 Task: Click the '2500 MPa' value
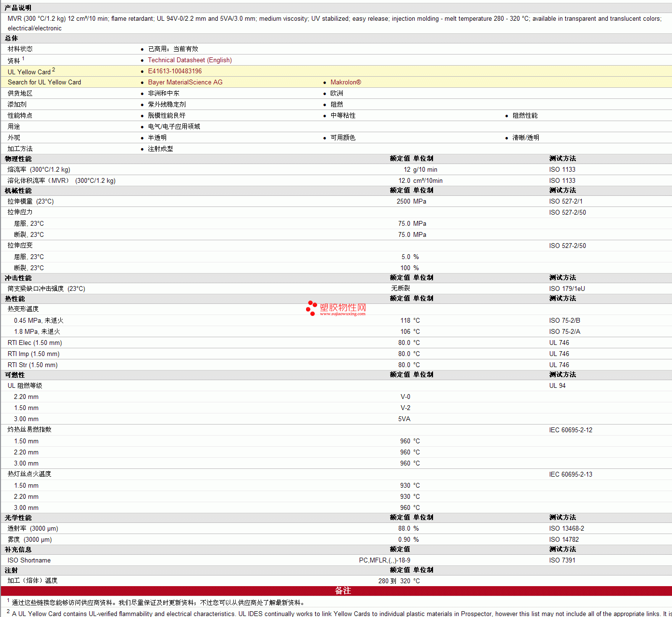coord(411,202)
